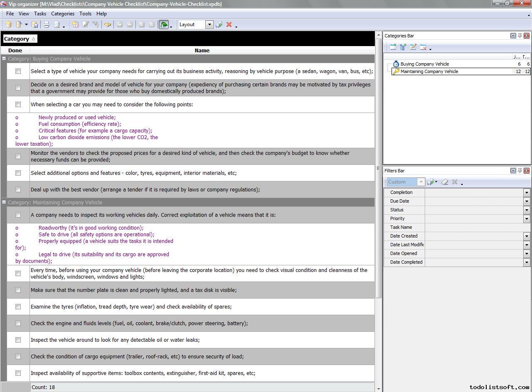Click the add category icon in Categories Bar

click(x=393, y=47)
